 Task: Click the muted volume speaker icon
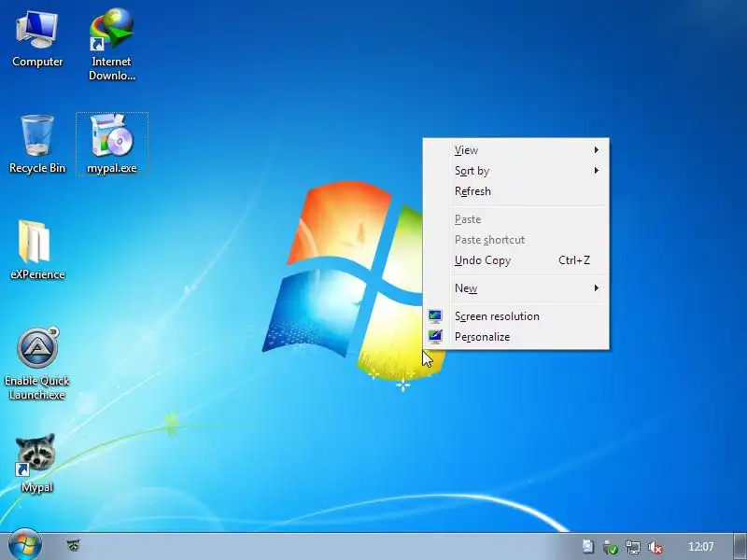(x=655, y=547)
